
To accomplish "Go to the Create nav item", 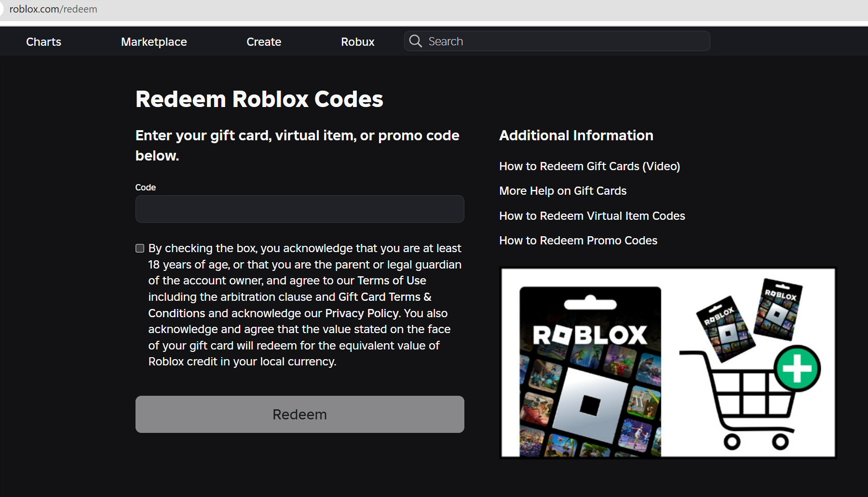I will (264, 42).
